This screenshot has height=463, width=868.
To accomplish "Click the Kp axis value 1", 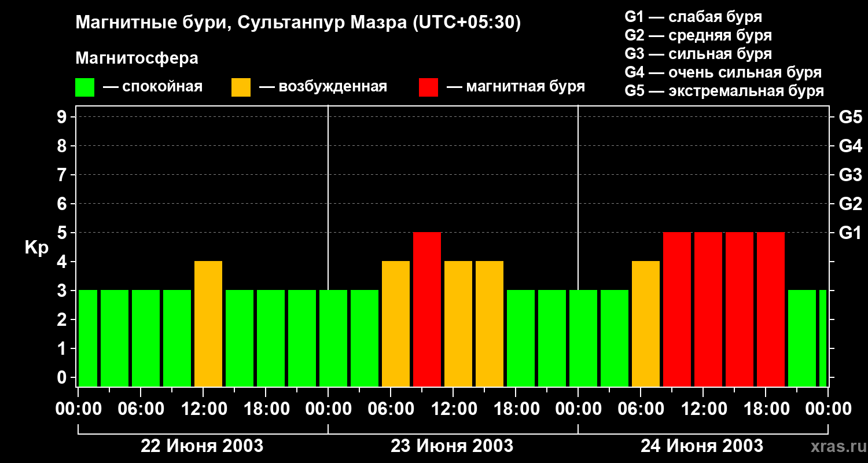I will click(x=63, y=348).
